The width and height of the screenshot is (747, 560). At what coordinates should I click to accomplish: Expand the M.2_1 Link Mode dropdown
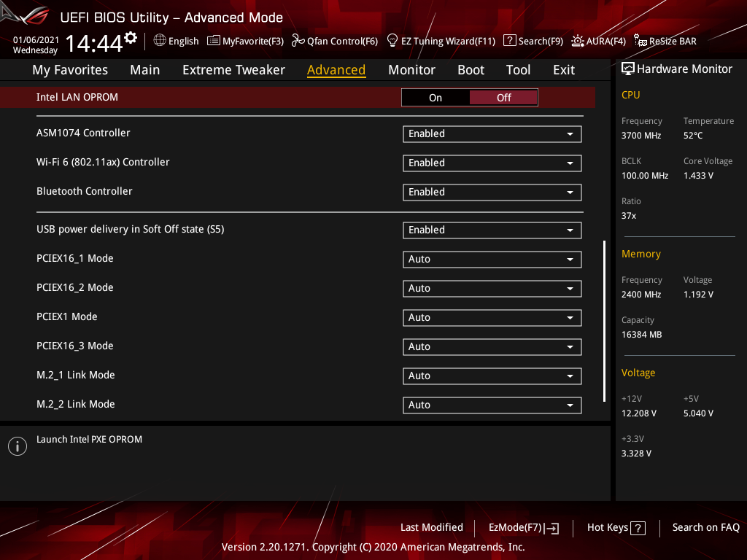(492, 376)
